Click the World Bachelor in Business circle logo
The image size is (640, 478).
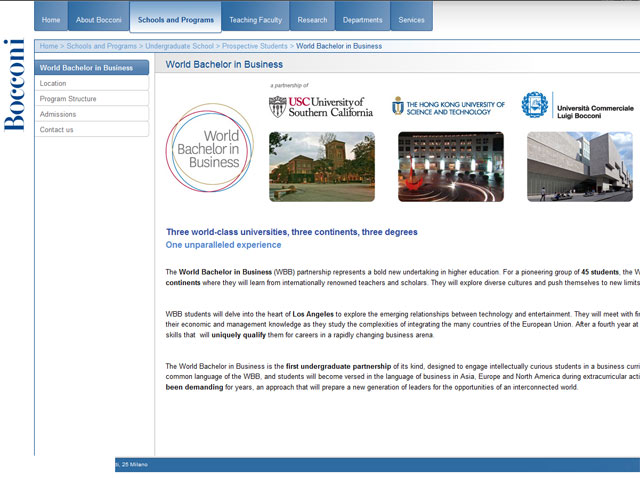click(210, 148)
